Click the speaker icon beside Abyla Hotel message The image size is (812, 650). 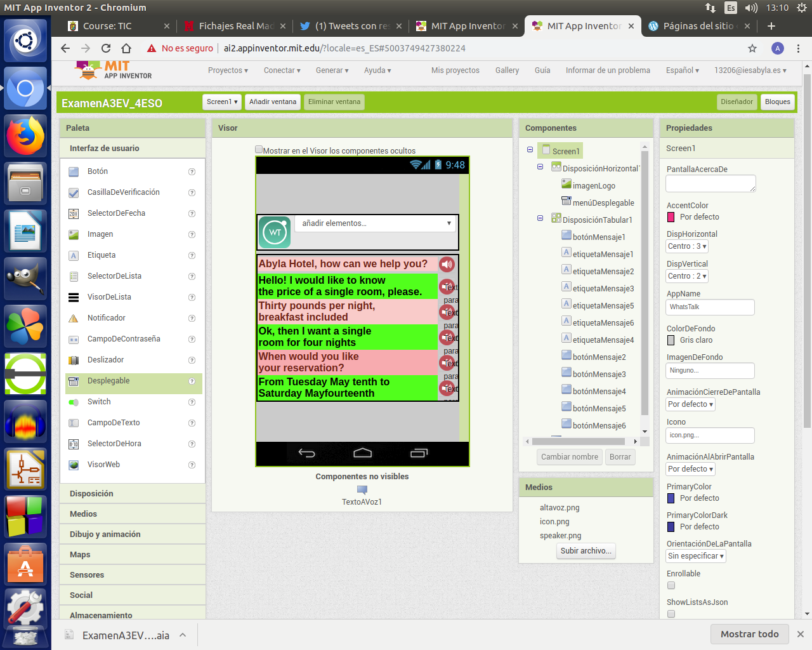tap(447, 264)
